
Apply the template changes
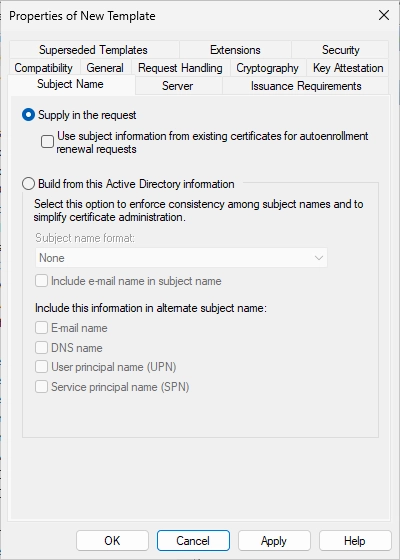[x=274, y=541]
